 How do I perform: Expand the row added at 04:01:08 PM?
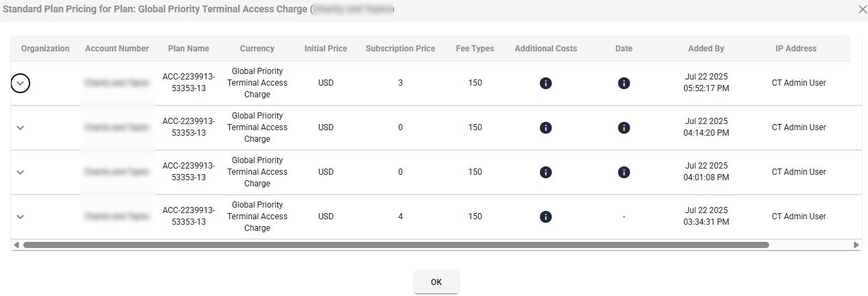20,172
